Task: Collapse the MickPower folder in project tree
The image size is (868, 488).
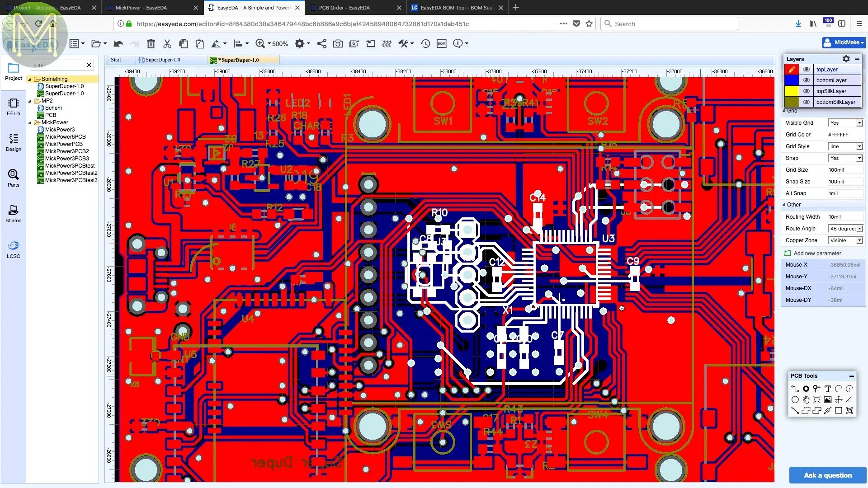Action: click(x=30, y=122)
